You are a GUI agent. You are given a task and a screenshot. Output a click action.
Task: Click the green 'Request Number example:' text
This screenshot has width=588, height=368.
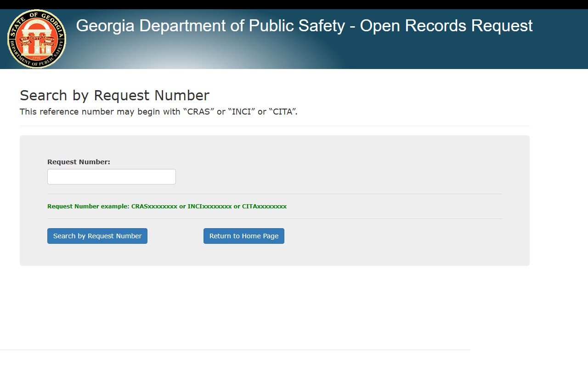(x=88, y=207)
